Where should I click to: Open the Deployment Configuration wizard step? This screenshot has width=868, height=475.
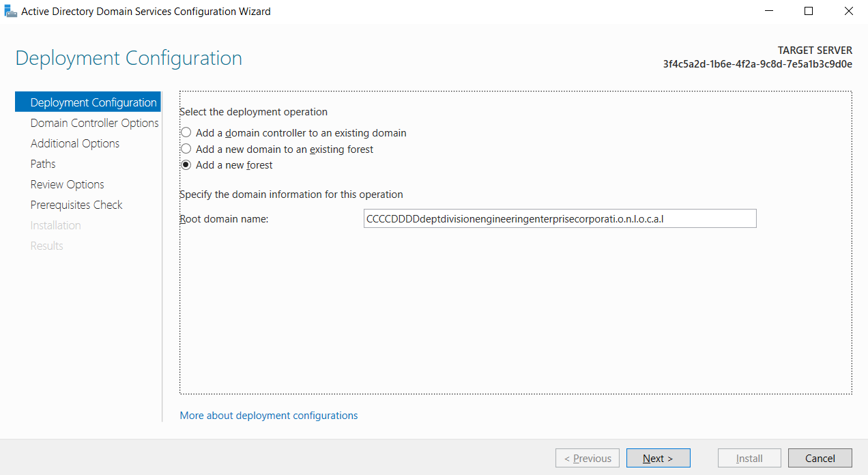pyautogui.click(x=88, y=102)
